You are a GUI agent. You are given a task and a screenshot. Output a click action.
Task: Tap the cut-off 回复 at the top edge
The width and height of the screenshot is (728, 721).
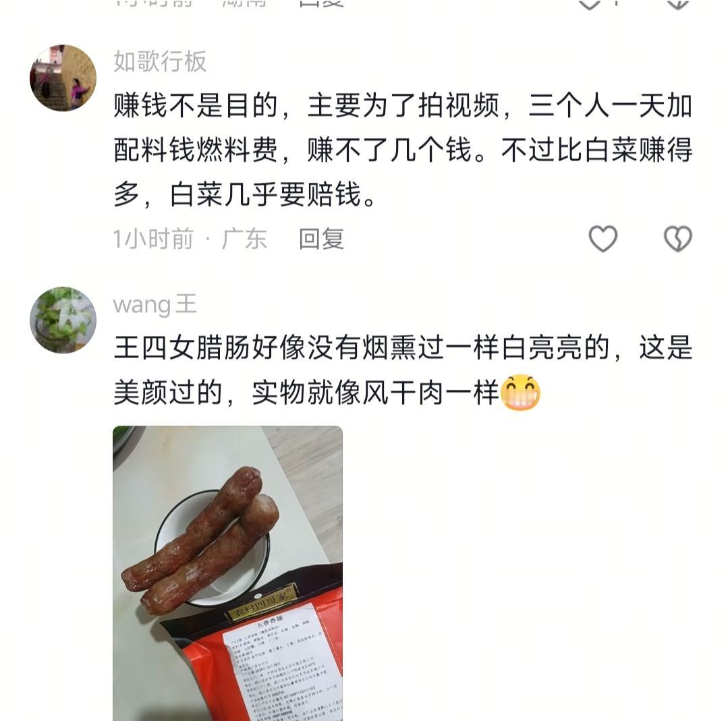point(321,3)
